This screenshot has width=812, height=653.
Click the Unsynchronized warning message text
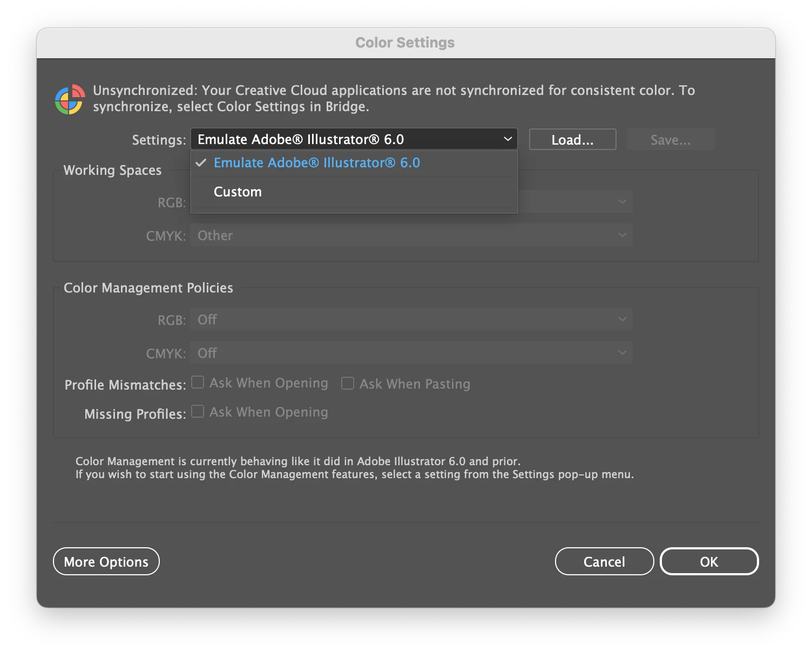pyautogui.click(x=394, y=98)
